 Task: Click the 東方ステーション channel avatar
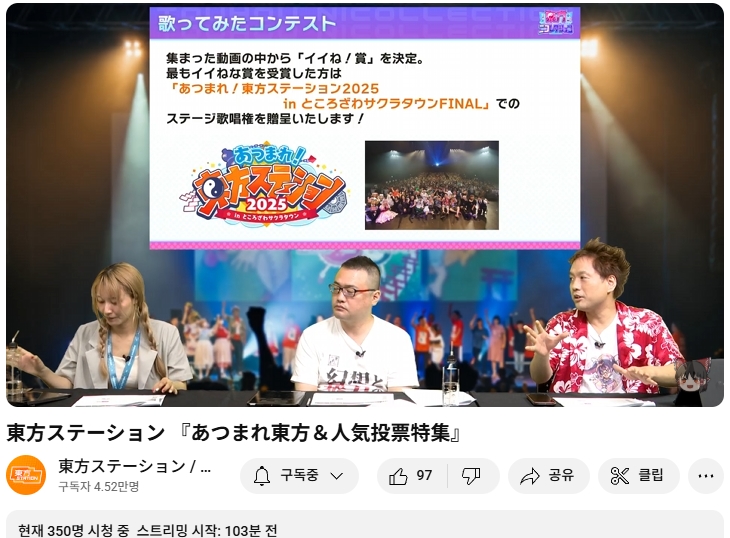tap(26, 475)
